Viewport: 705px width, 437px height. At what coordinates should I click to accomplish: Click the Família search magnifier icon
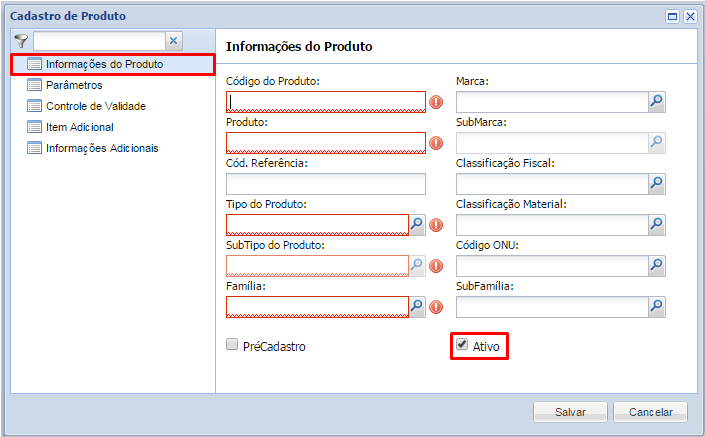pos(418,306)
